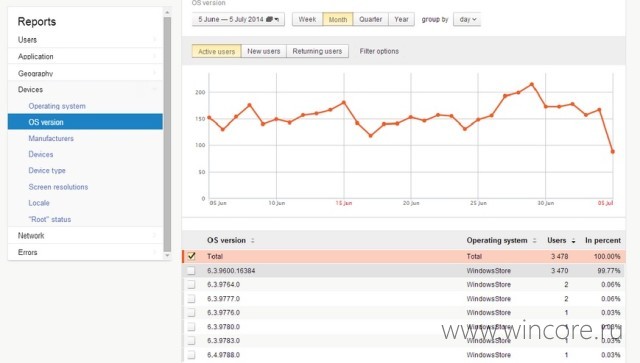640x363 pixels.
Task: Select the OS version report
Action: [85, 122]
